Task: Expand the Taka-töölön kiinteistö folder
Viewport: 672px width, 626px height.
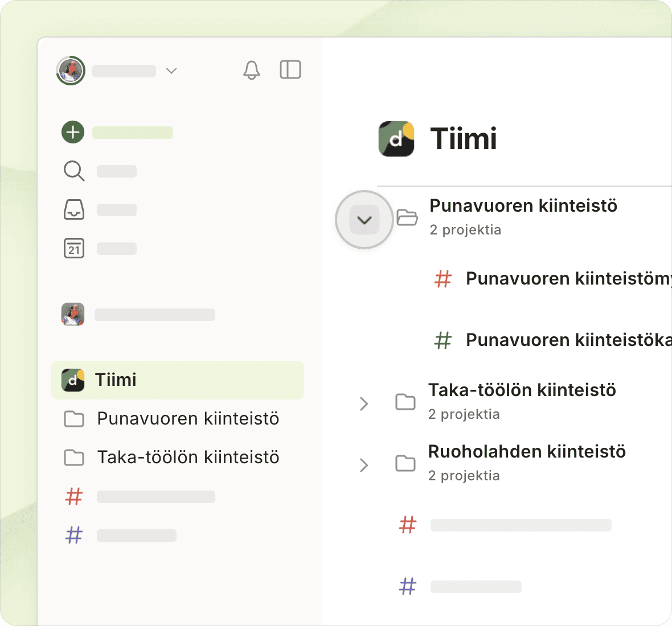Action: click(364, 403)
